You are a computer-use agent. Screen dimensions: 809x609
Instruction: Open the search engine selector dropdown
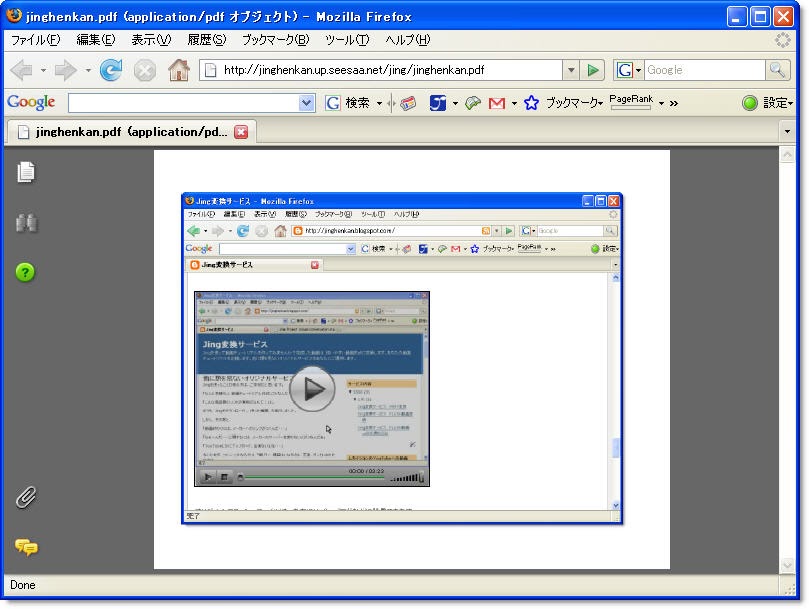point(638,70)
